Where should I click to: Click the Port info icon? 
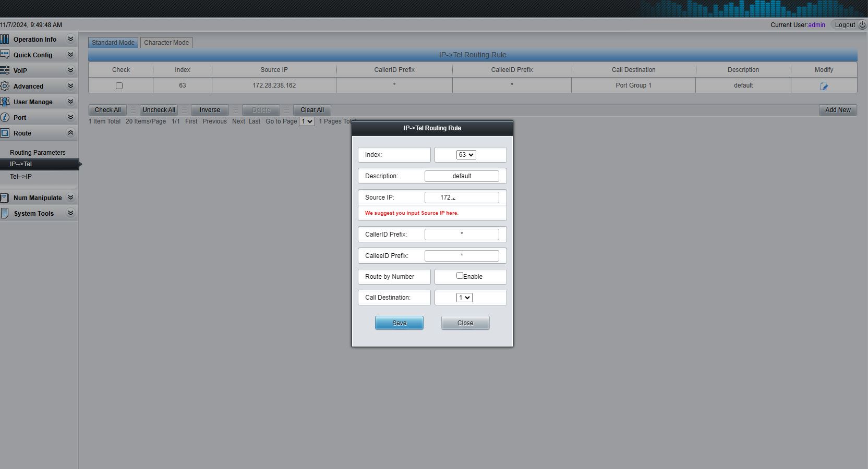5,117
